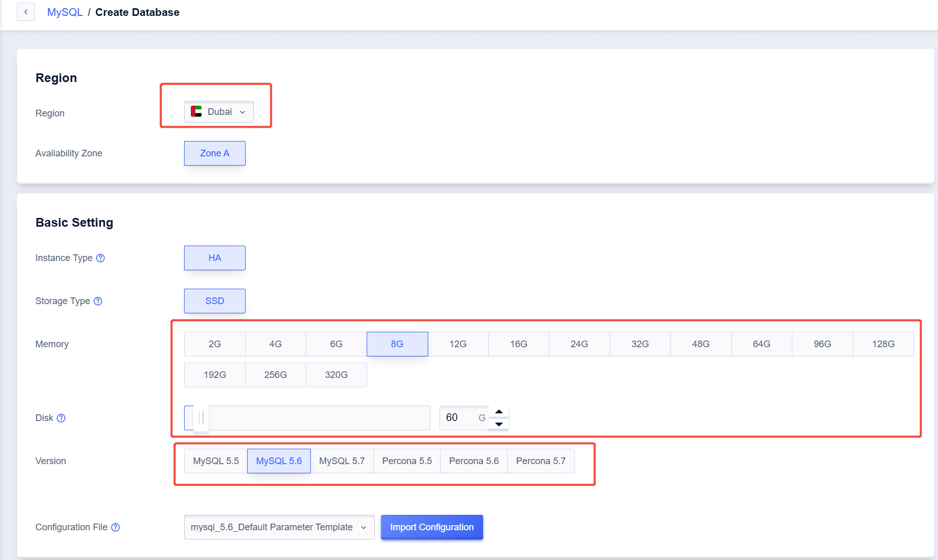The height and width of the screenshot is (560, 938).
Task: Choose 16G memory option
Action: [x=518, y=344]
